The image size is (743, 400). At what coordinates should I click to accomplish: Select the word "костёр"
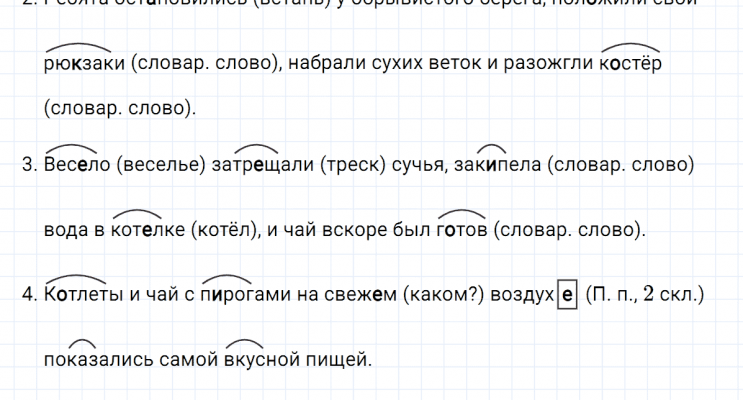coord(630,63)
